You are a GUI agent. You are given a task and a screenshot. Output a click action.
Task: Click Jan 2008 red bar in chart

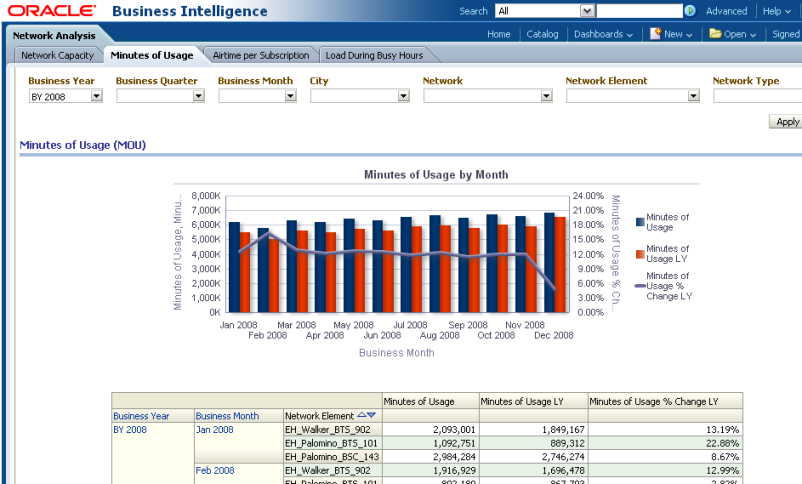(245, 272)
